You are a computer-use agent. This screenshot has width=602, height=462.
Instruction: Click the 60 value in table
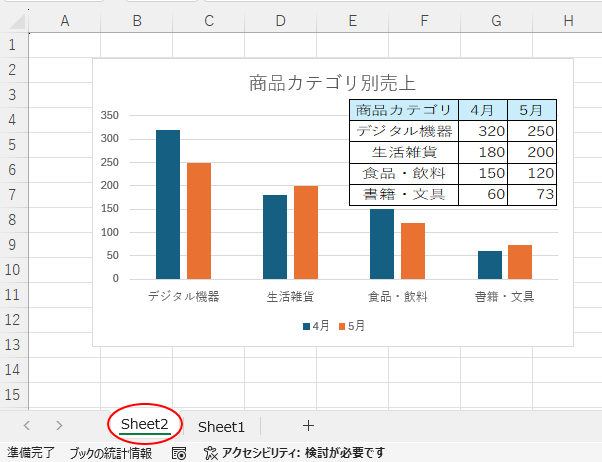pos(483,195)
